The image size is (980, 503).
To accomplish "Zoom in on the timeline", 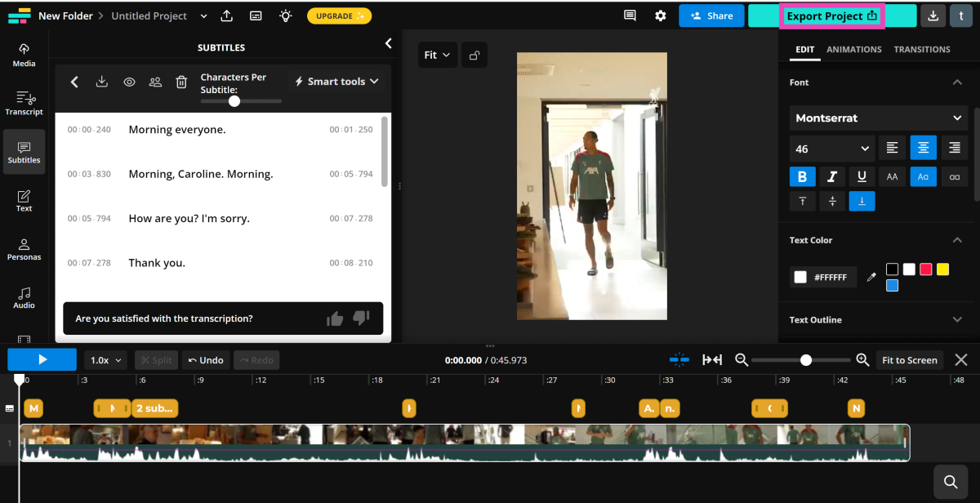I will click(862, 360).
